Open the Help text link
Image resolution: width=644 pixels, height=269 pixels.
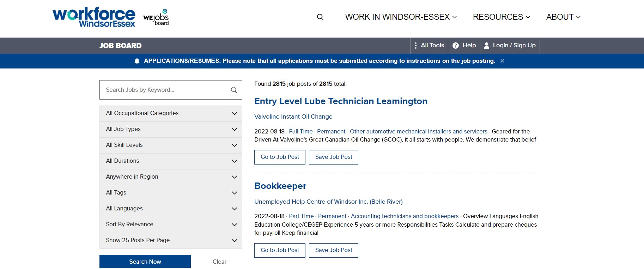469,46
